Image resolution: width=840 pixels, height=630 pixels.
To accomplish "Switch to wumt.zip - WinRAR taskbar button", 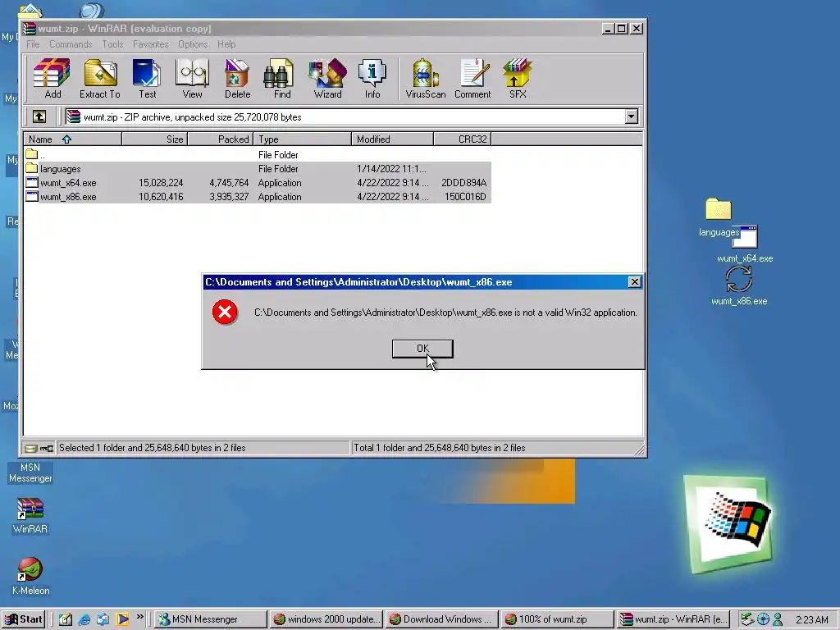I will pos(673,619).
